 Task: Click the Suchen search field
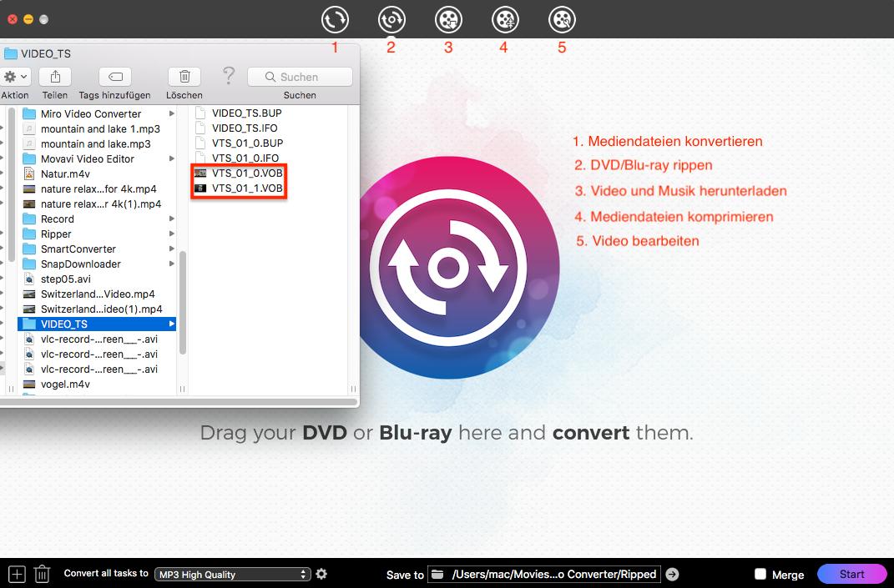point(300,77)
